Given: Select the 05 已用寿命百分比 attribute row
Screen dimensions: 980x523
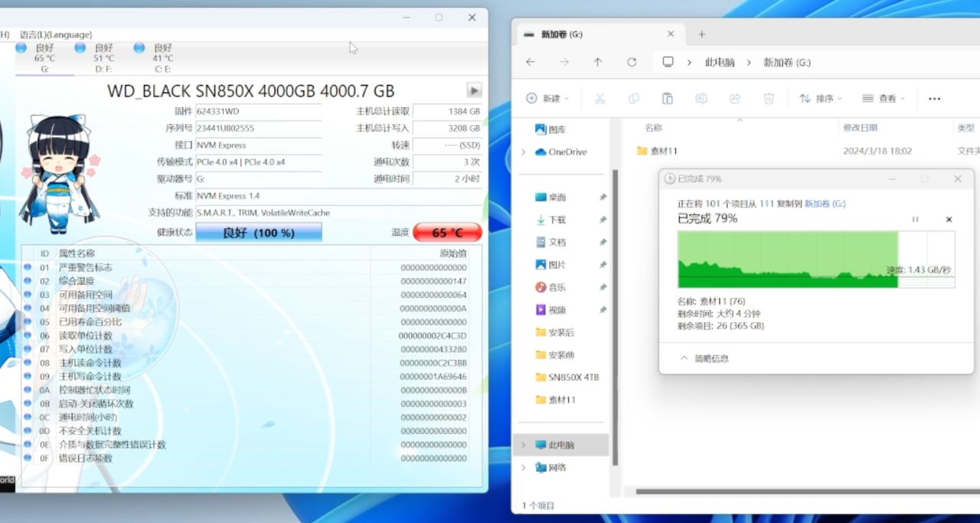Looking at the screenshot, I should pyautogui.click(x=245, y=322).
